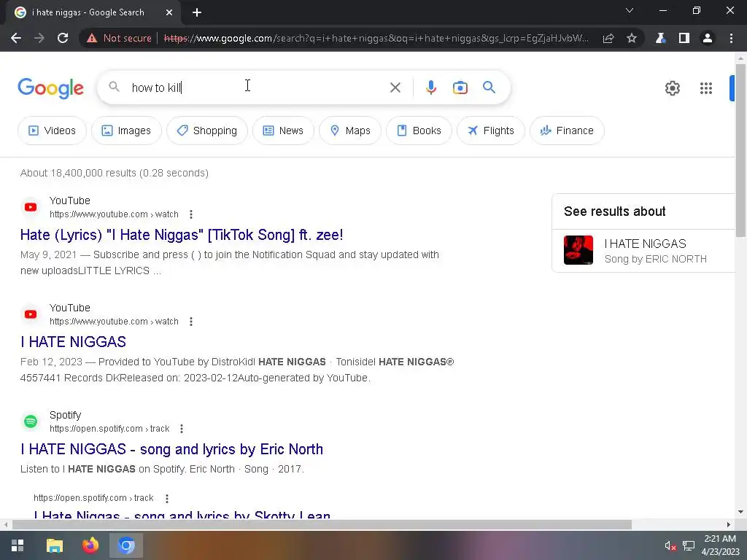Open the Google apps grid

[x=706, y=88]
